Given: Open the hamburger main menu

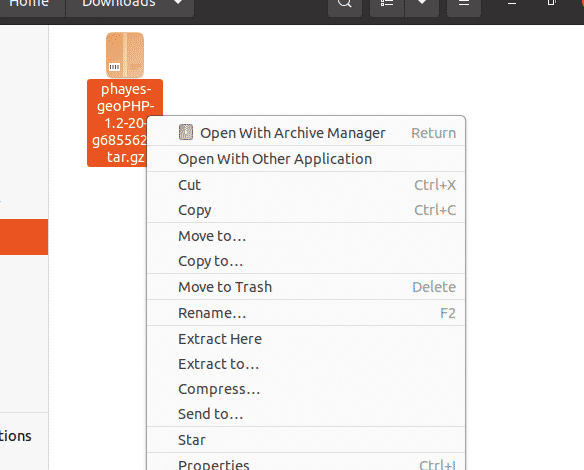Looking at the screenshot, I should (464, 4).
